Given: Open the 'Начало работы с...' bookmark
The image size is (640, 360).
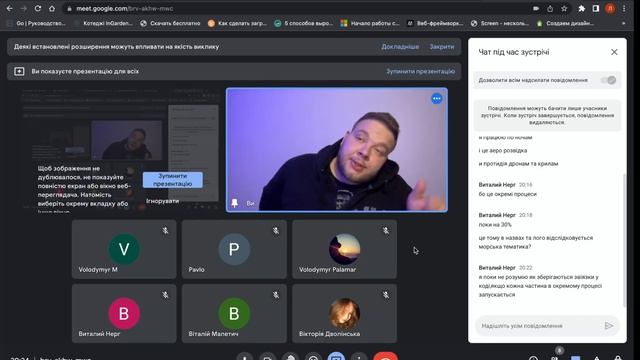Looking at the screenshot, I should click(370, 23).
